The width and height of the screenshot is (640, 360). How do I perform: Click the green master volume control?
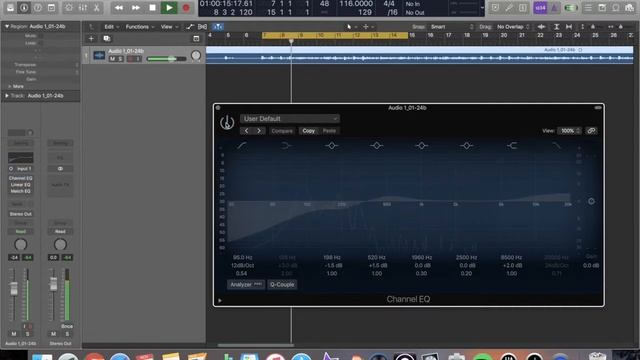pos(571,7)
